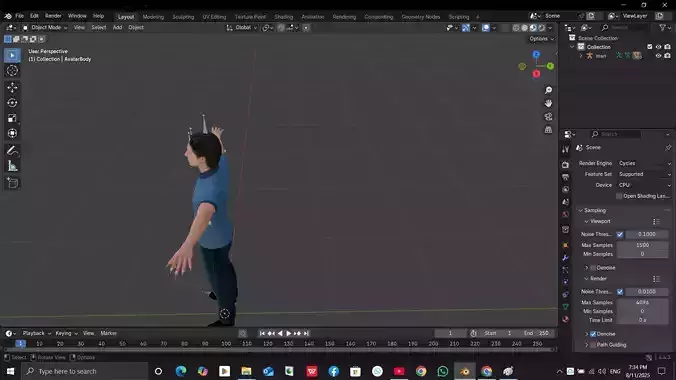Open File Explorer in the taskbar
676x380 pixels.
point(246,371)
